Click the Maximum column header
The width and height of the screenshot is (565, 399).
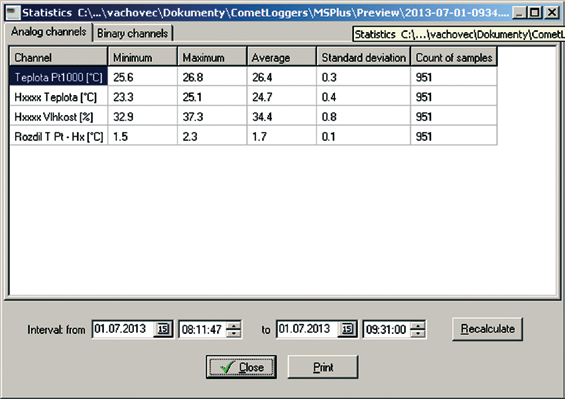click(x=212, y=57)
